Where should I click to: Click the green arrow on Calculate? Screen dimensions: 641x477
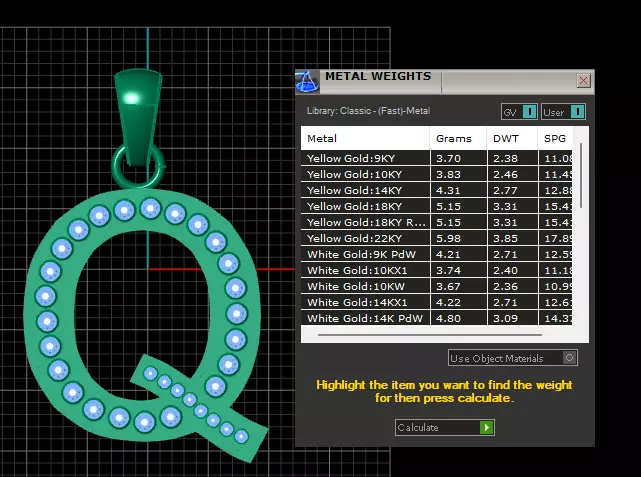click(486, 428)
